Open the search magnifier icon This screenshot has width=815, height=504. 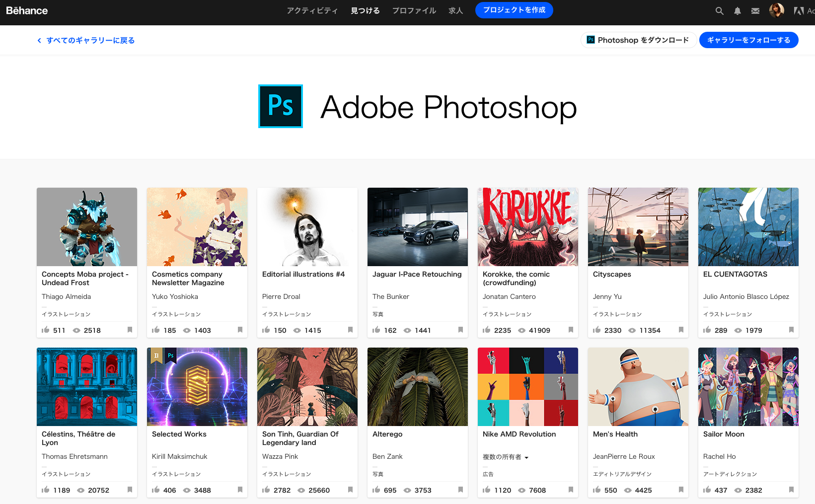coord(719,11)
